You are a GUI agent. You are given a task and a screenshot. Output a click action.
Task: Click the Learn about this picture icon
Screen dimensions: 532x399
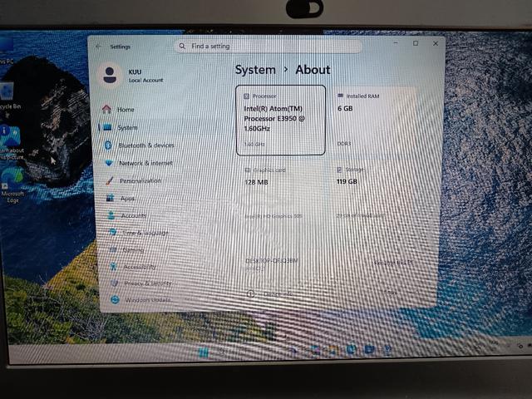11,142
